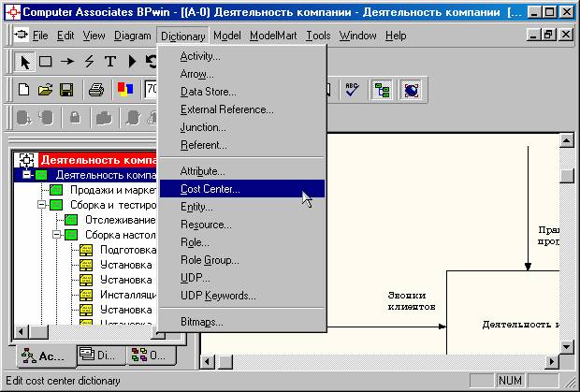Collapse root Деятельность компании tree node
580x392 pixels.
click(x=26, y=175)
